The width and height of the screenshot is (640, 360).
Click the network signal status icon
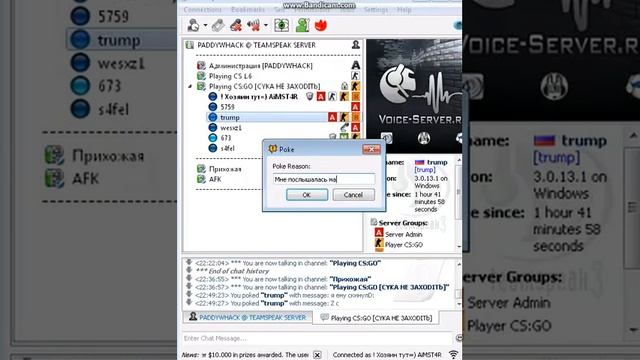pyautogui.click(x=453, y=354)
